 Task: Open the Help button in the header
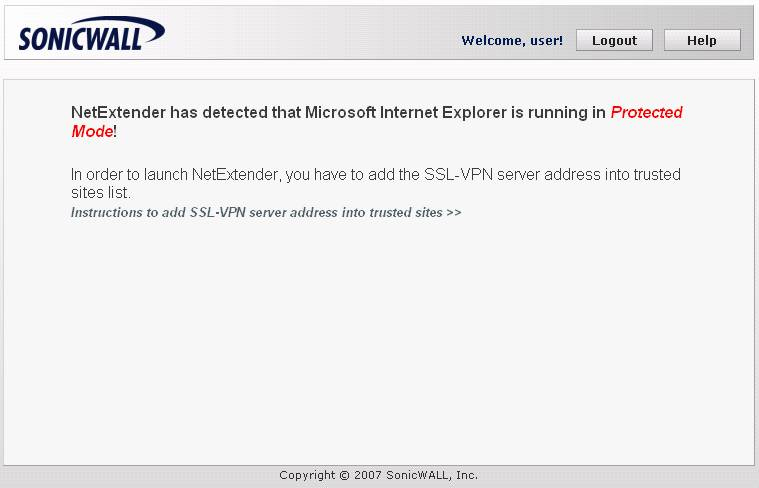pyautogui.click(x=702, y=40)
